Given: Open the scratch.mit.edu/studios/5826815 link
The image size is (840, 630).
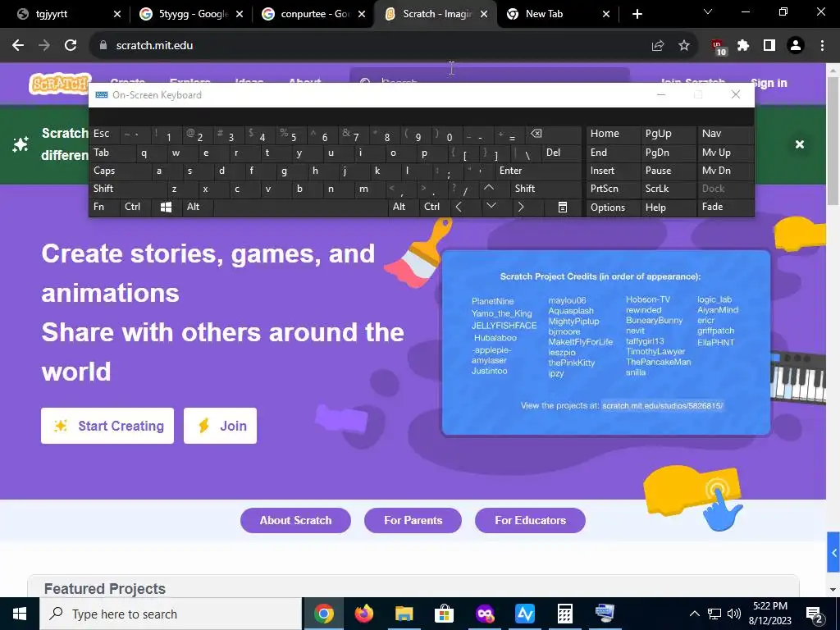Looking at the screenshot, I should (x=663, y=405).
